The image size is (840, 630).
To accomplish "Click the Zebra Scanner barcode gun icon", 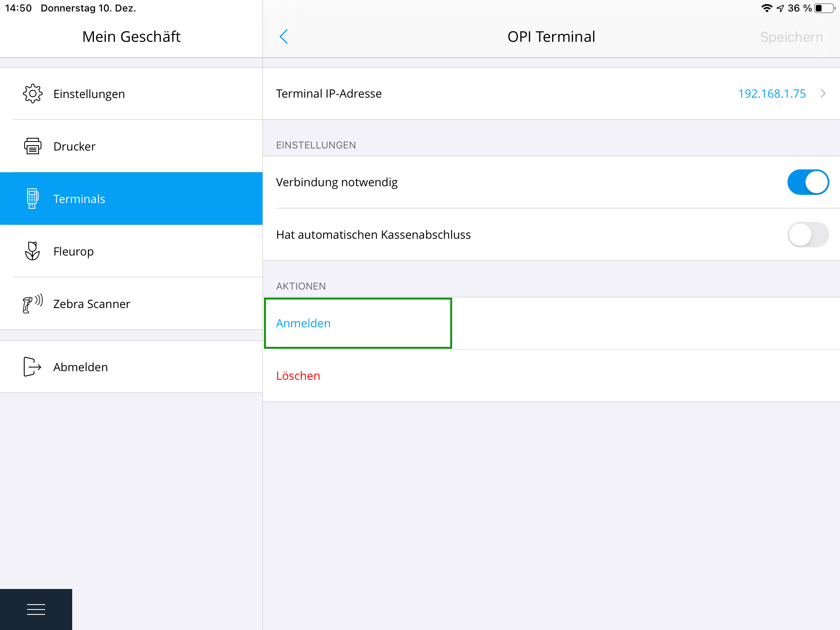I will (x=32, y=304).
